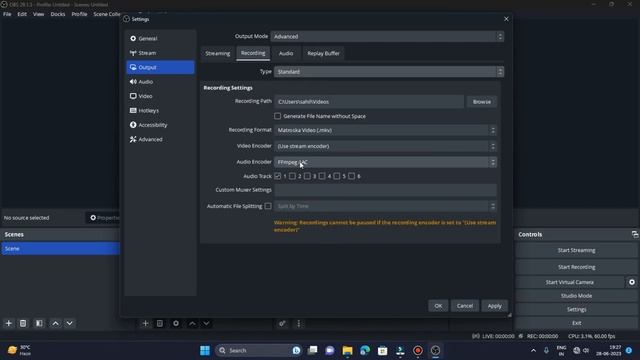Select Scene in Scenes list
Image resolution: width=640 pixels, height=360 pixels.
tap(60, 249)
